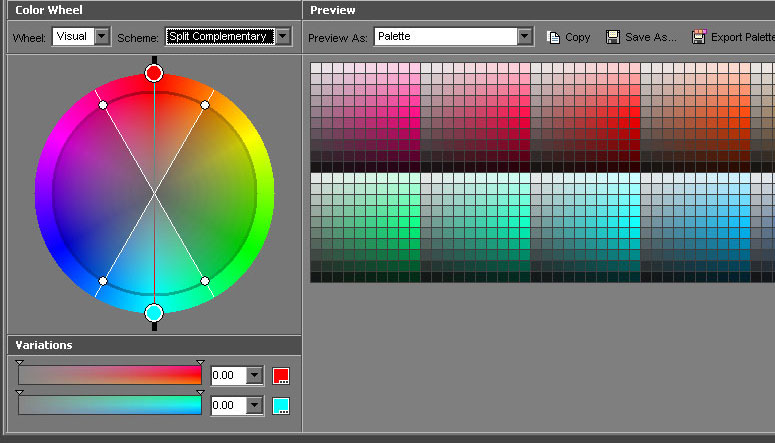Open the Wheel type dropdown arrow
This screenshot has width=775, height=443.
[102, 36]
